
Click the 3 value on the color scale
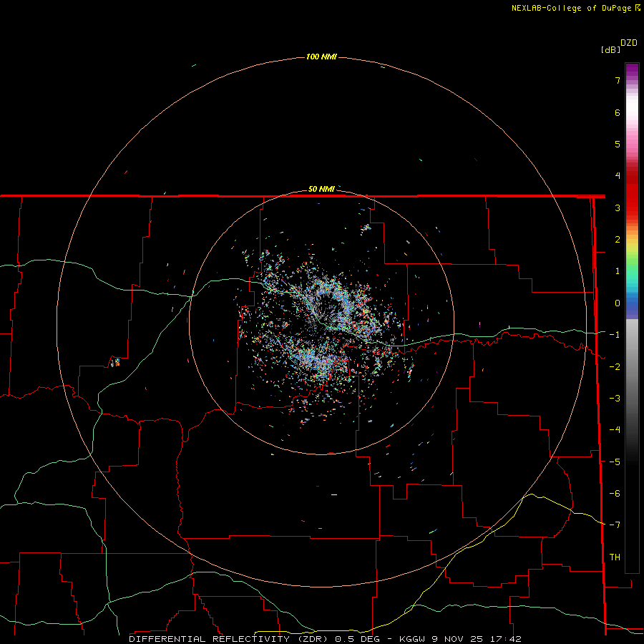[x=618, y=208]
